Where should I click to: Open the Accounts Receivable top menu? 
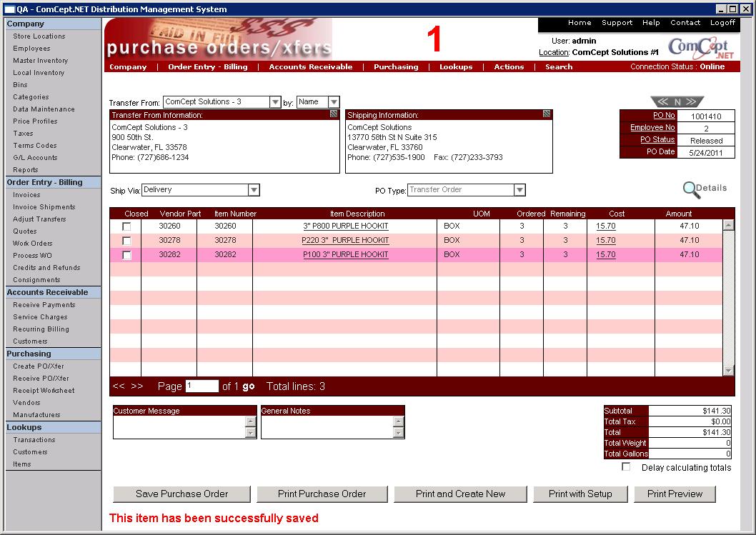[x=310, y=67]
